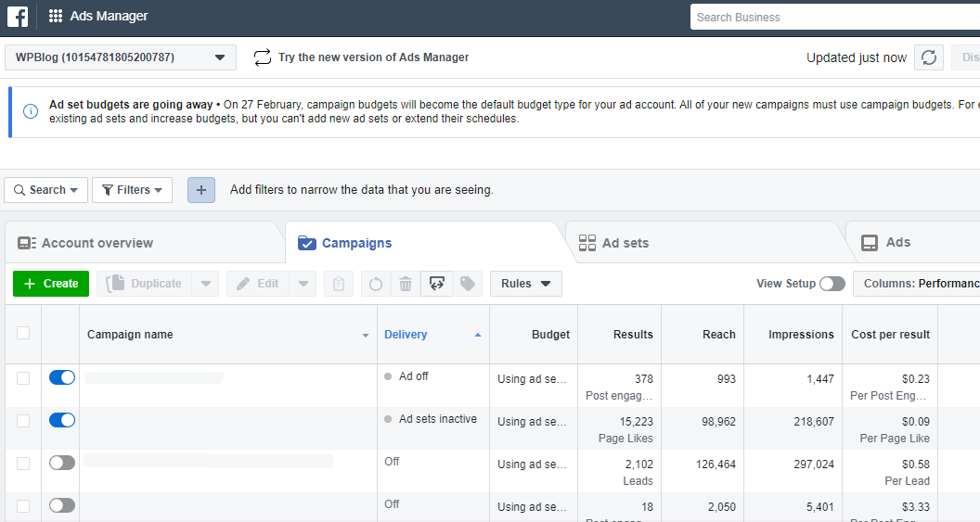
Task: Click the $0.09 Per Page Like cost cell
Action: [891, 429]
